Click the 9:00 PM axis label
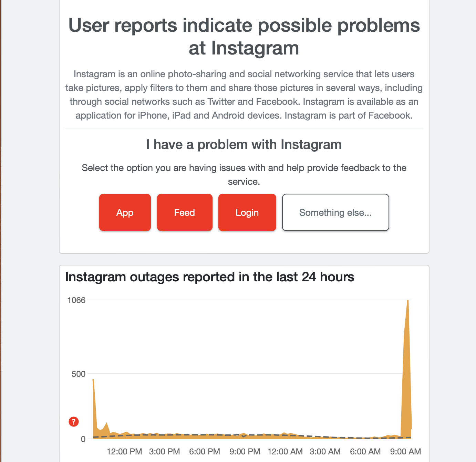This screenshot has width=476, height=462. click(245, 451)
